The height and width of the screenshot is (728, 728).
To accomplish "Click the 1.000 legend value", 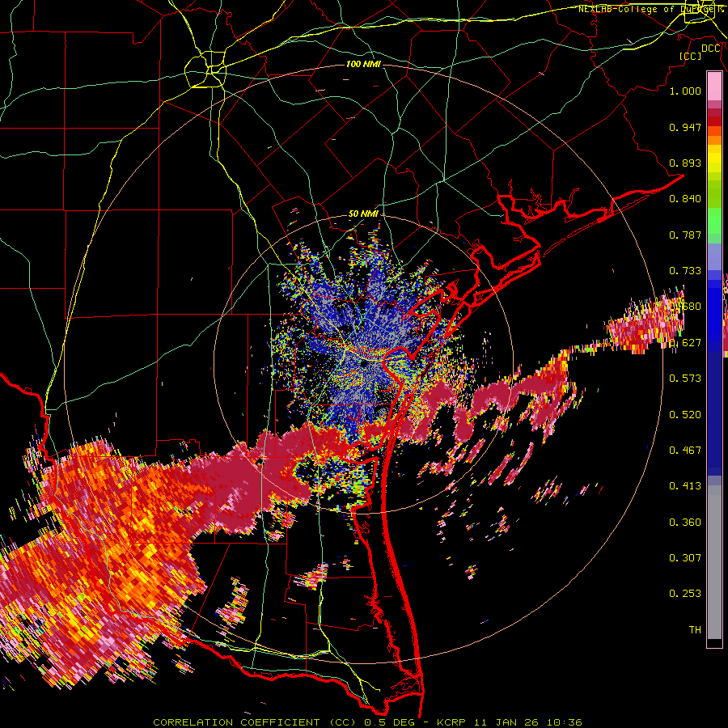I will 685,91.
